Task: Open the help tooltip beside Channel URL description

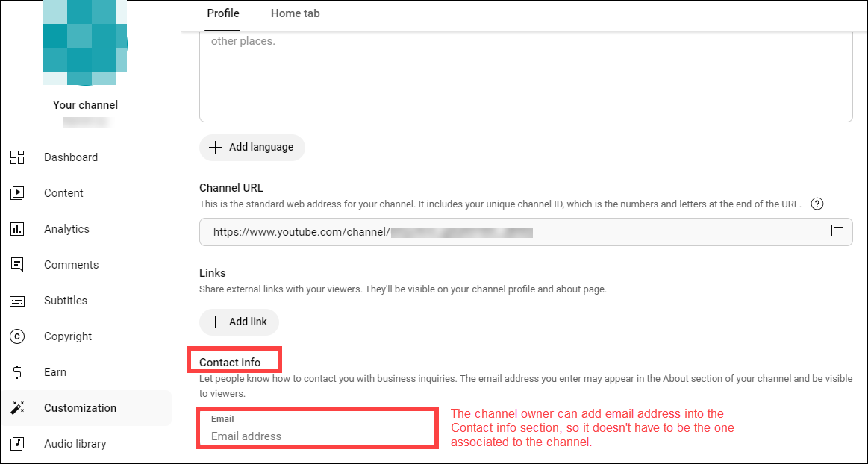Action: pyautogui.click(x=817, y=203)
